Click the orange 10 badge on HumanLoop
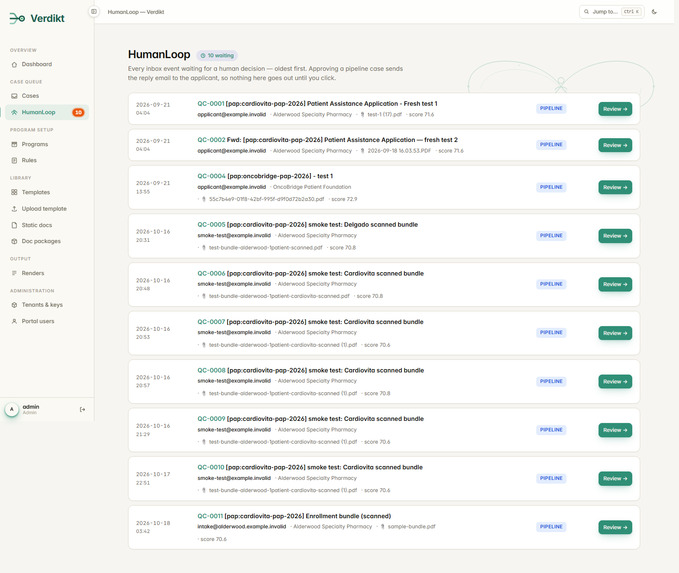This screenshot has width=679, height=573. pos(78,112)
